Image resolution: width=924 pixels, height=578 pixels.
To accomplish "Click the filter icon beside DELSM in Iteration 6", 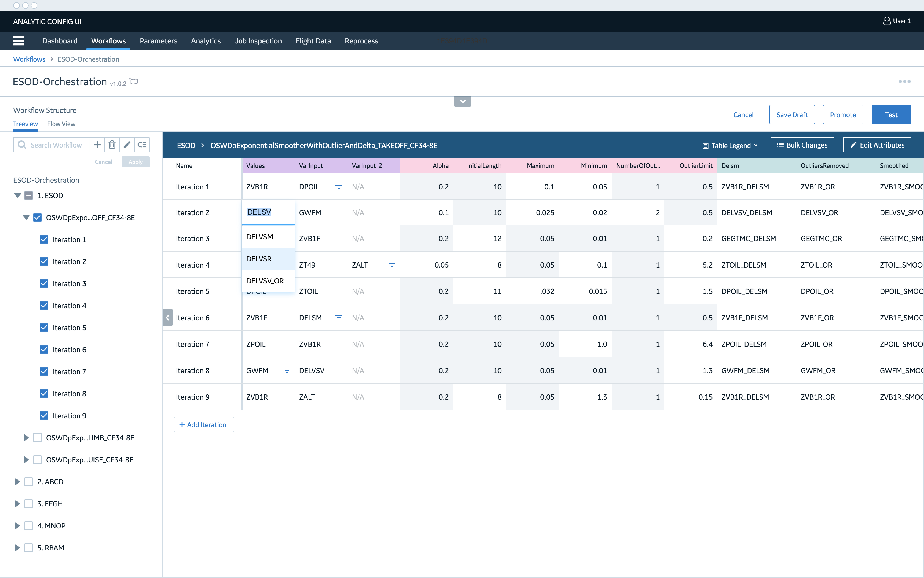I will tap(339, 318).
